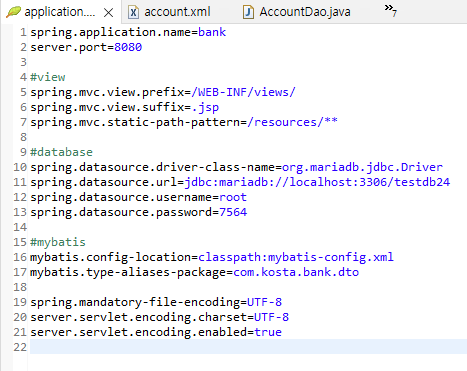Viewport: 467px width, 371px height.
Task: Place cursor on empty line 22
Action: coord(248,347)
